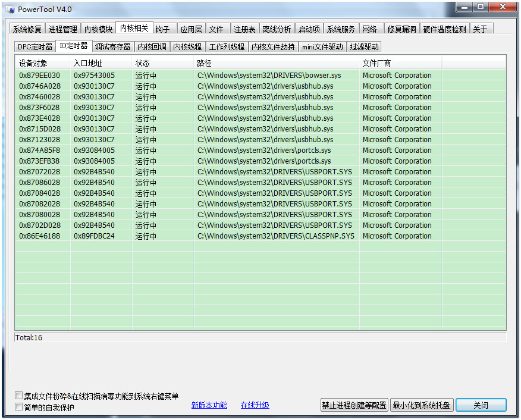Select the row with device 0x8715D028
Viewport: 521px width, 420px height.
click(x=260, y=128)
